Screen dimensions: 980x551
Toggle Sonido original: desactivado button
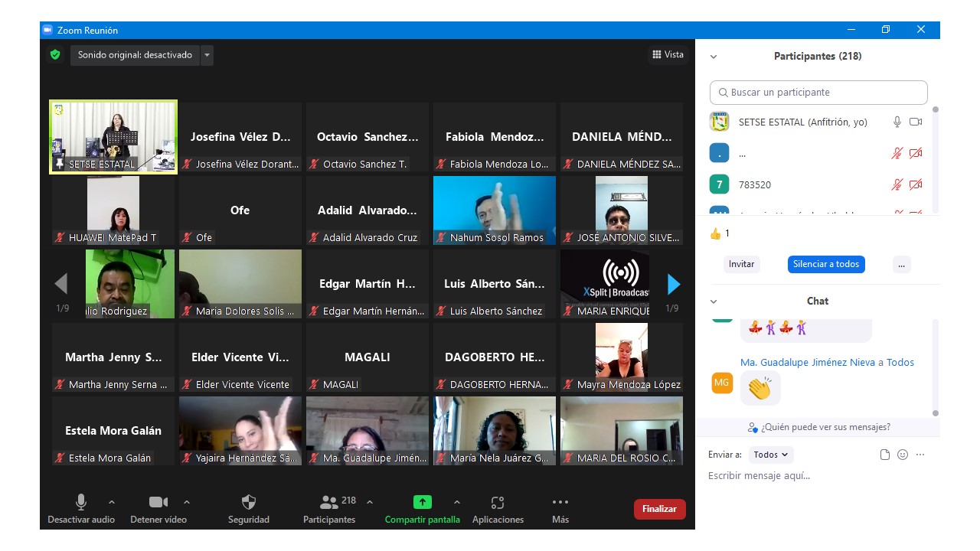pyautogui.click(x=135, y=55)
